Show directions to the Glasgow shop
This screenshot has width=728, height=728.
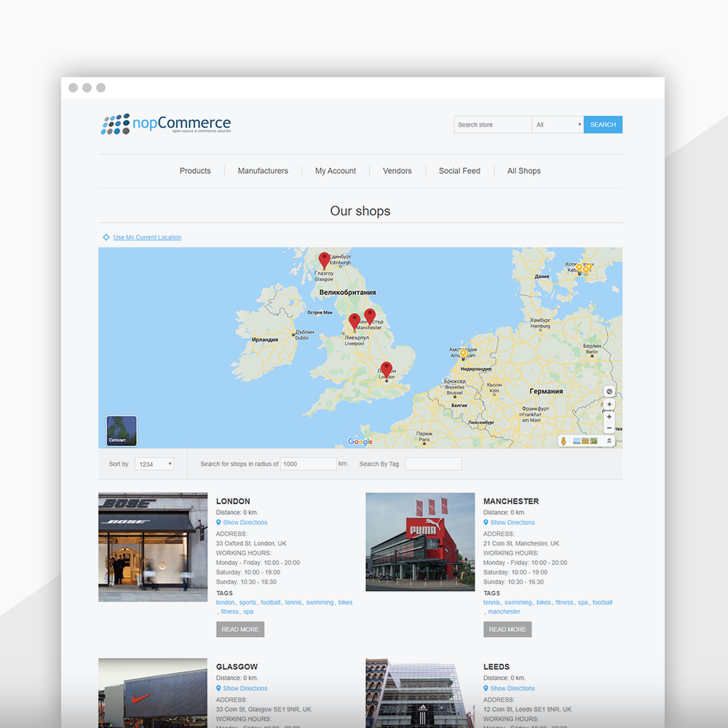(245, 688)
